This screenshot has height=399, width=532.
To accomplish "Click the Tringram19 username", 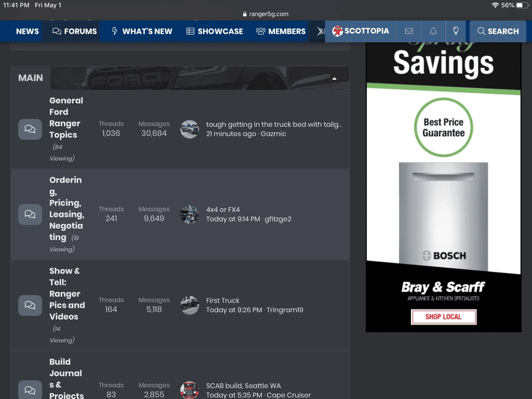I will [285, 310].
